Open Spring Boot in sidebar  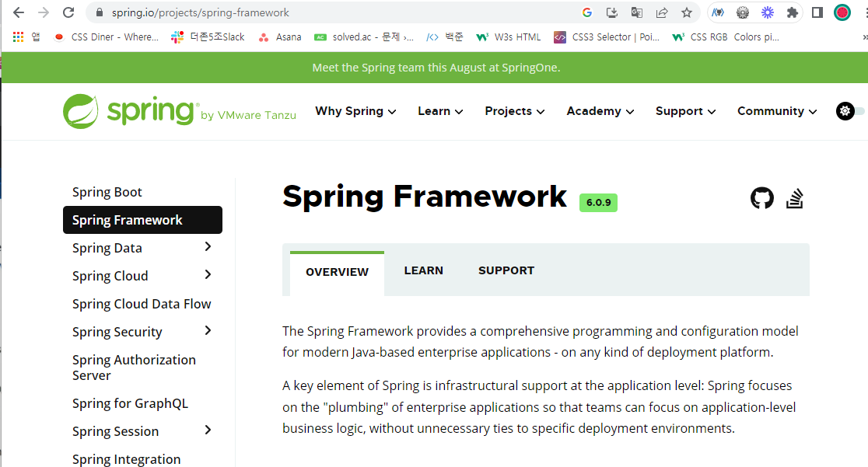(x=107, y=192)
